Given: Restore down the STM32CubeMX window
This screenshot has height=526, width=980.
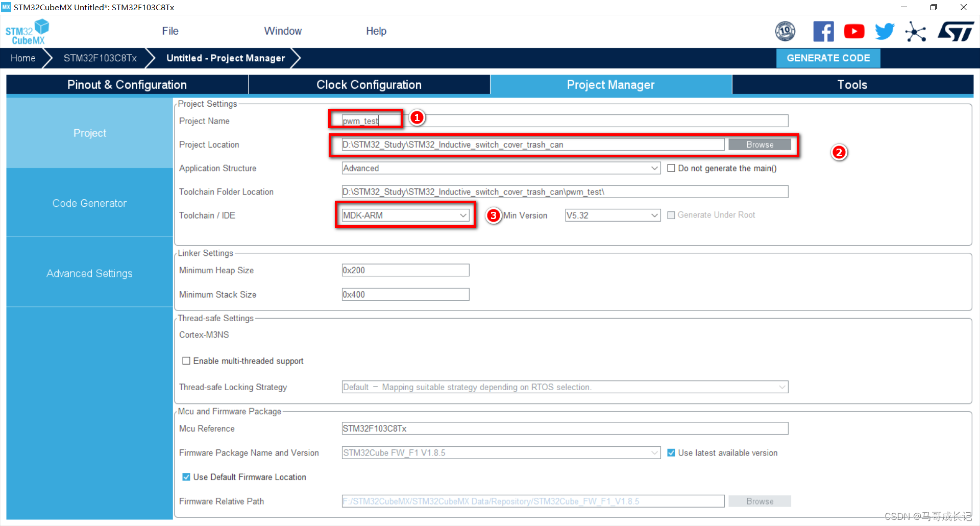Looking at the screenshot, I should [x=934, y=7].
